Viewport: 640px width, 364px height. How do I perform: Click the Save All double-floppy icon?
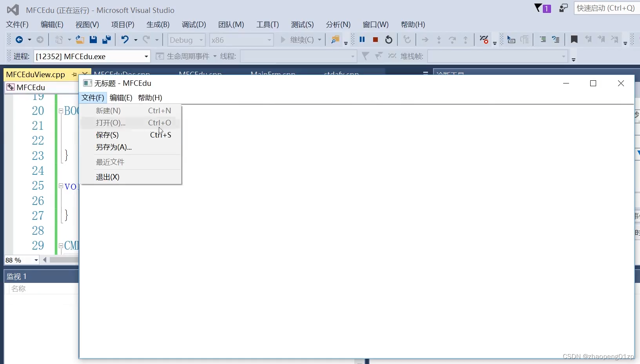106,40
